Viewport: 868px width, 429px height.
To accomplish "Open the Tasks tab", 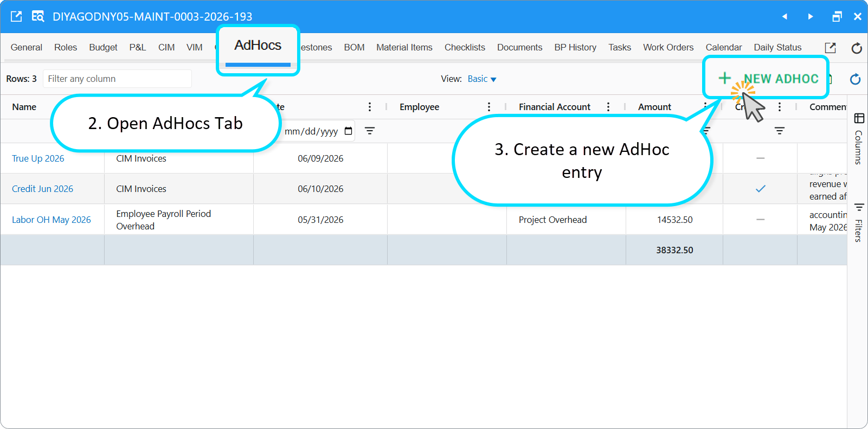I will tap(620, 47).
